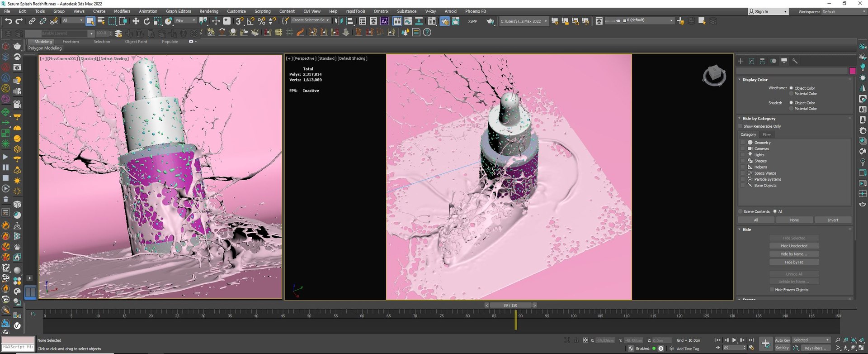The width and height of the screenshot is (868, 354).
Task: Select the Rotate transform tool
Action: click(146, 21)
